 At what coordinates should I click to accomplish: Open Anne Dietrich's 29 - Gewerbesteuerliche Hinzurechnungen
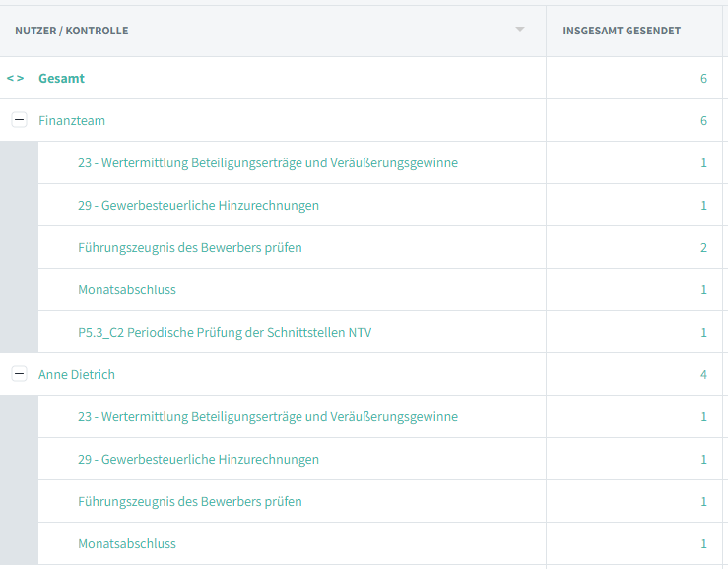(x=198, y=459)
